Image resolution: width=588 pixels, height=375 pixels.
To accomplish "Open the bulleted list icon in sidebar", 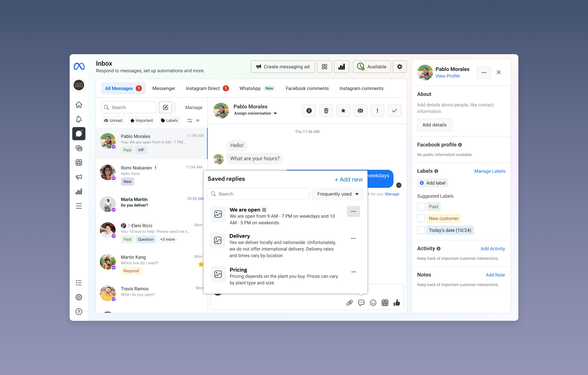I will coord(79,283).
